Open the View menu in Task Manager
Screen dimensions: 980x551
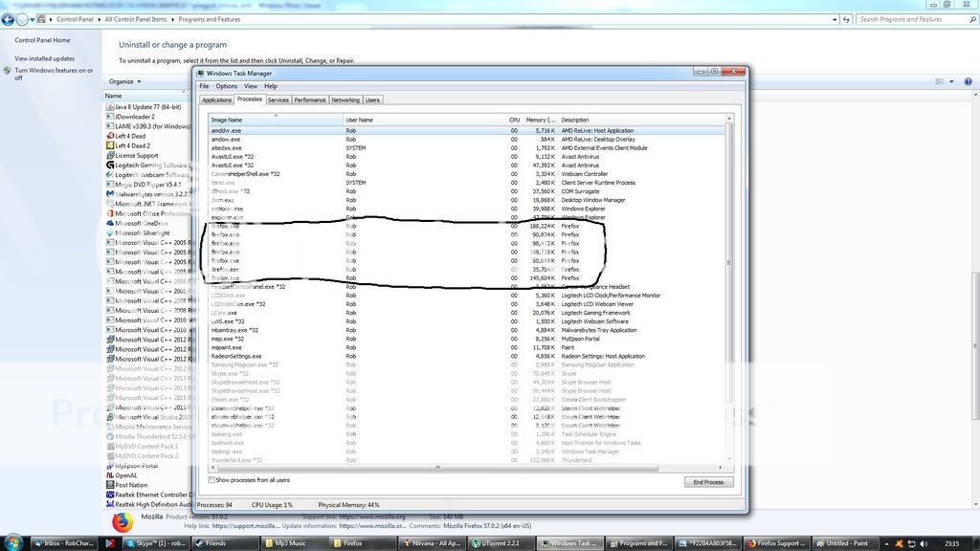tap(251, 86)
